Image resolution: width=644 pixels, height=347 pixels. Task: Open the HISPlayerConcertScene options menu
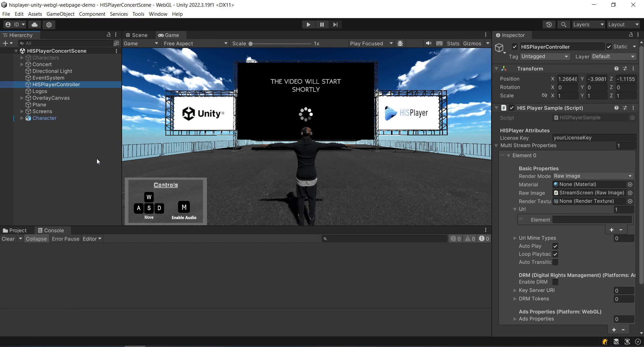116,51
